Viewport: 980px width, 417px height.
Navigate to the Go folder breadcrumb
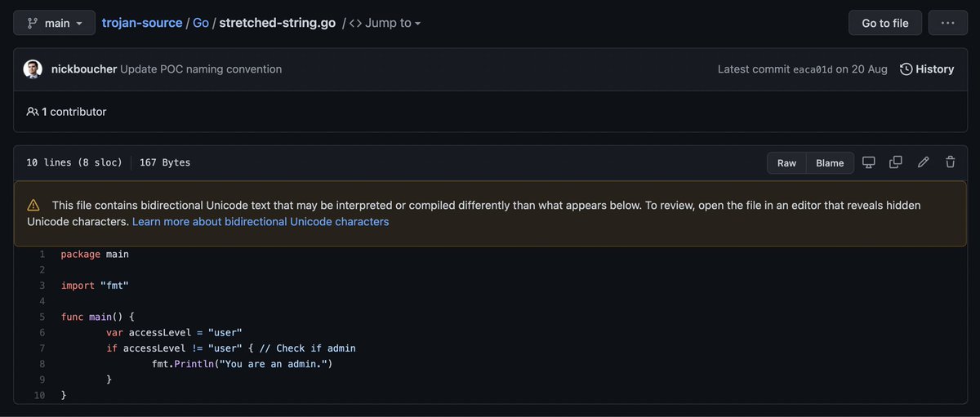(x=201, y=23)
